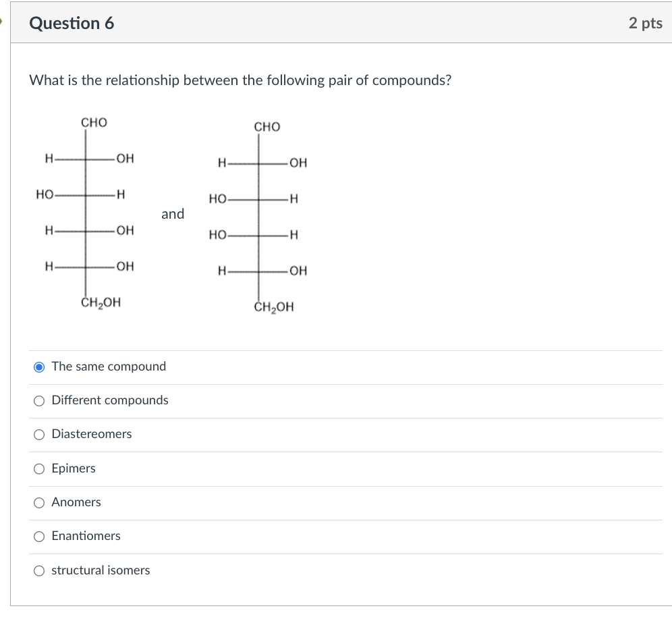Image resolution: width=672 pixels, height=621 pixels.
Task: Click the 'Question 6' header title
Action: click(72, 23)
